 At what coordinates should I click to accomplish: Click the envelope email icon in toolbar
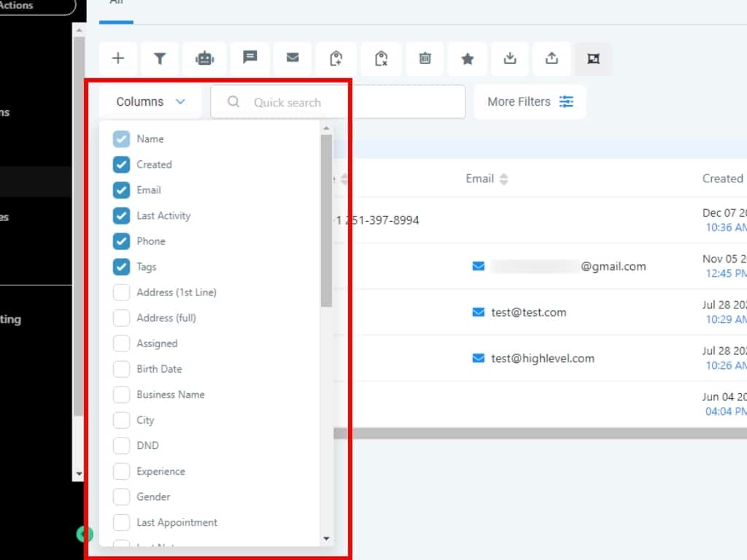[293, 58]
